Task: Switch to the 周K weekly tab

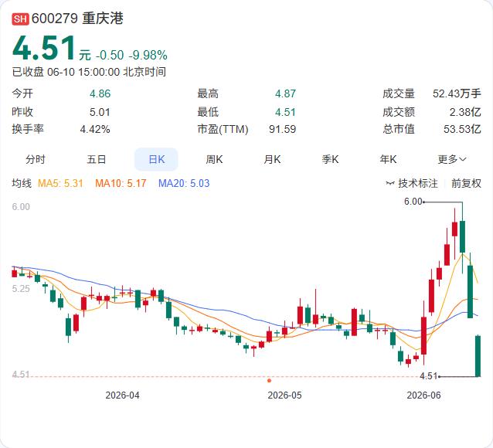Action: [214, 159]
